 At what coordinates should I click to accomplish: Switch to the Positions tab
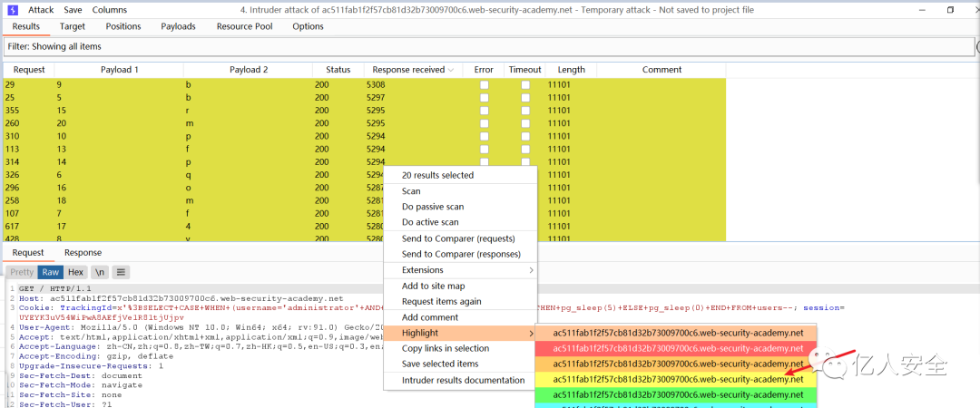(x=123, y=26)
